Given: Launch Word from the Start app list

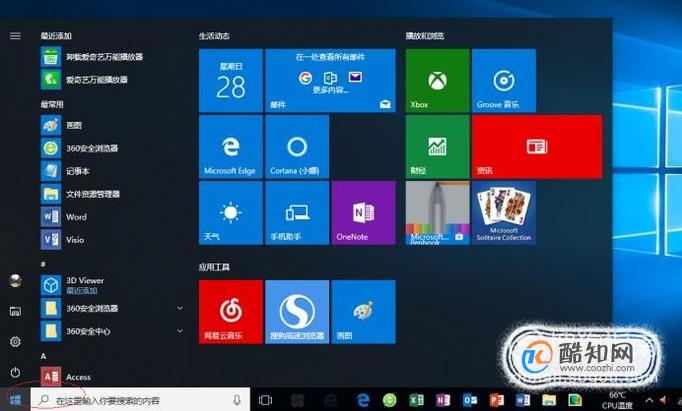Looking at the screenshot, I should pos(64,217).
